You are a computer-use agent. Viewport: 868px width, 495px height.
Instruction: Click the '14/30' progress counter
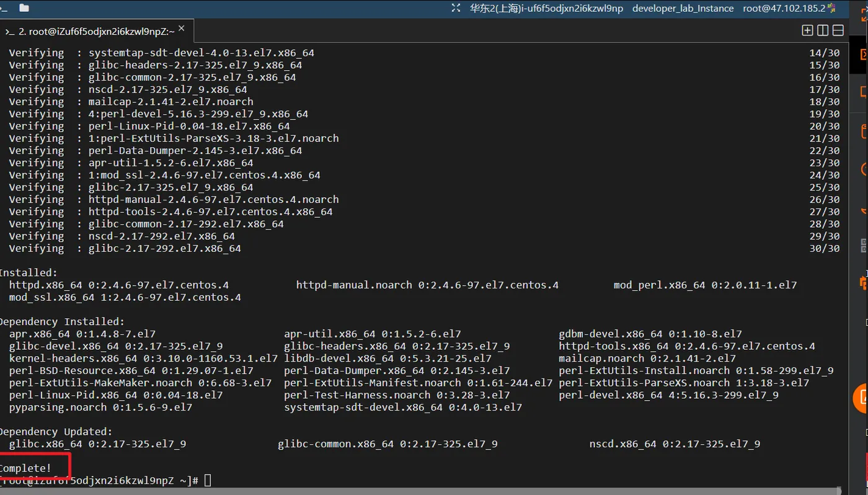pyautogui.click(x=825, y=53)
